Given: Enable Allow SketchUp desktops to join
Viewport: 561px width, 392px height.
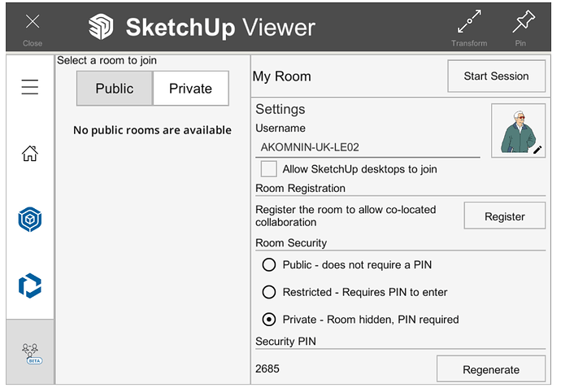Looking at the screenshot, I should 268,169.
